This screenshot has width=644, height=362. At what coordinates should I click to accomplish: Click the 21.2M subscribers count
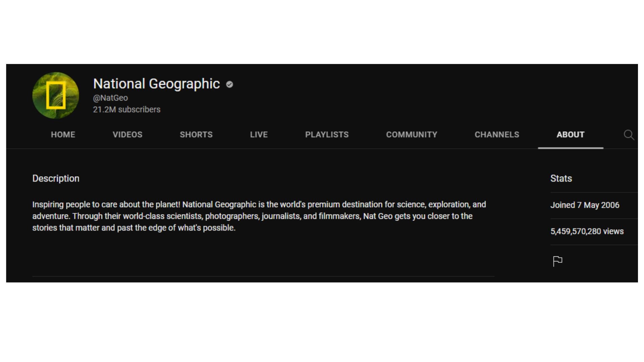pyautogui.click(x=126, y=110)
